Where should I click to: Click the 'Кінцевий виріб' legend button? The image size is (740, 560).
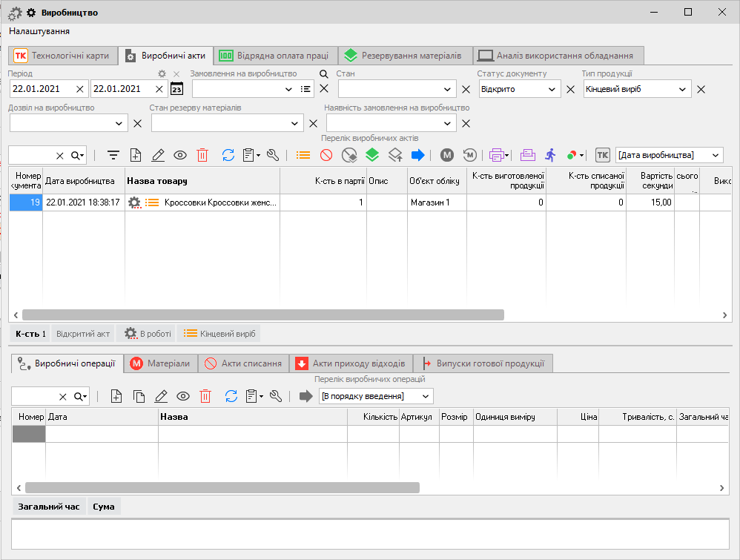[x=219, y=334]
